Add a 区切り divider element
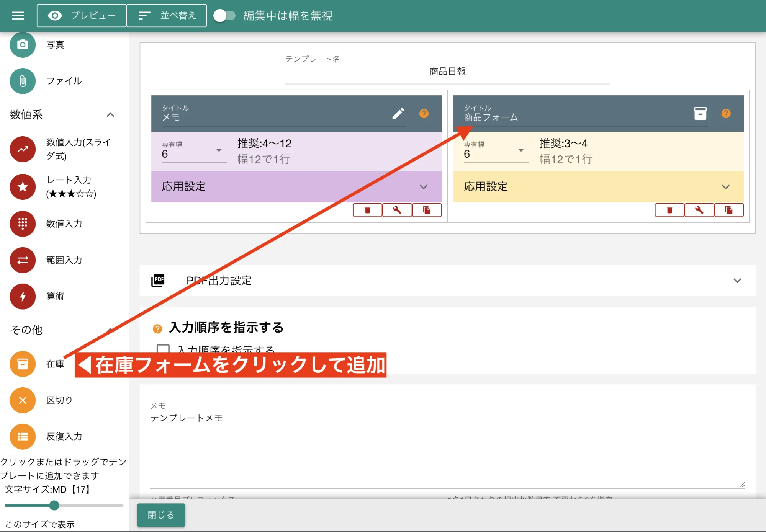766x532 pixels. 22,400
